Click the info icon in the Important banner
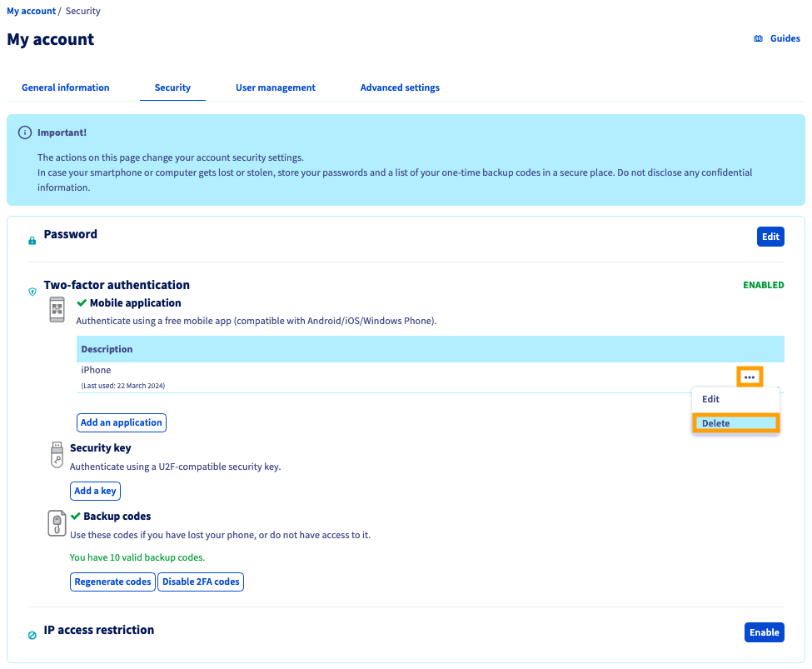The image size is (812, 669). coord(25,131)
